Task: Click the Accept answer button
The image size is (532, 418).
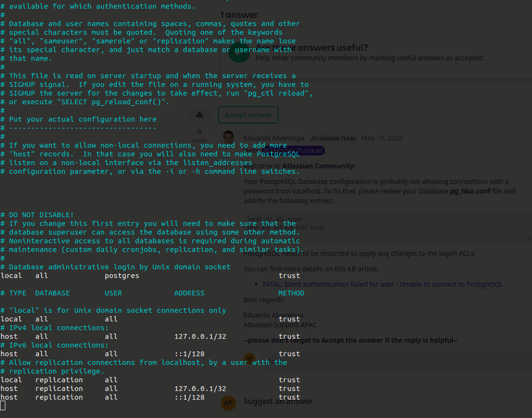Action: pyautogui.click(x=248, y=115)
